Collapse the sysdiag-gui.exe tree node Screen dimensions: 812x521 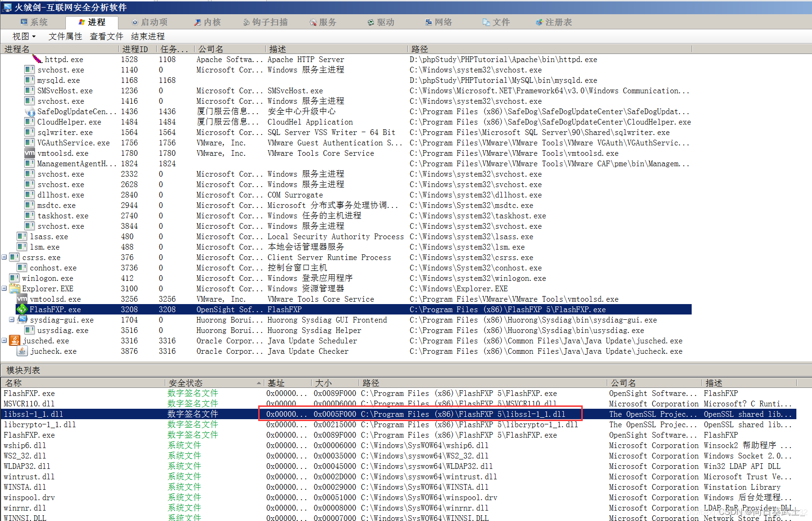click(x=12, y=320)
